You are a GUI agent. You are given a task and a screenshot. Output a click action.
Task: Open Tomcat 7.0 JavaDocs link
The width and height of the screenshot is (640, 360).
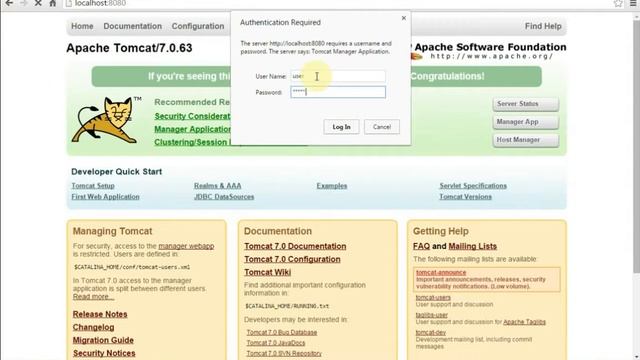(276, 343)
